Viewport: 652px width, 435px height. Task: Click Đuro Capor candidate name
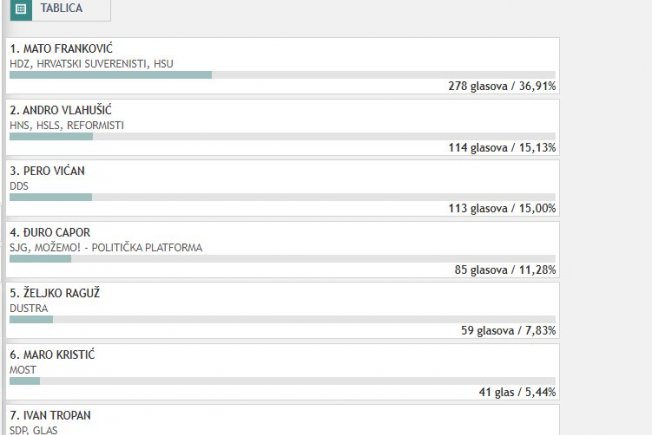pos(50,232)
